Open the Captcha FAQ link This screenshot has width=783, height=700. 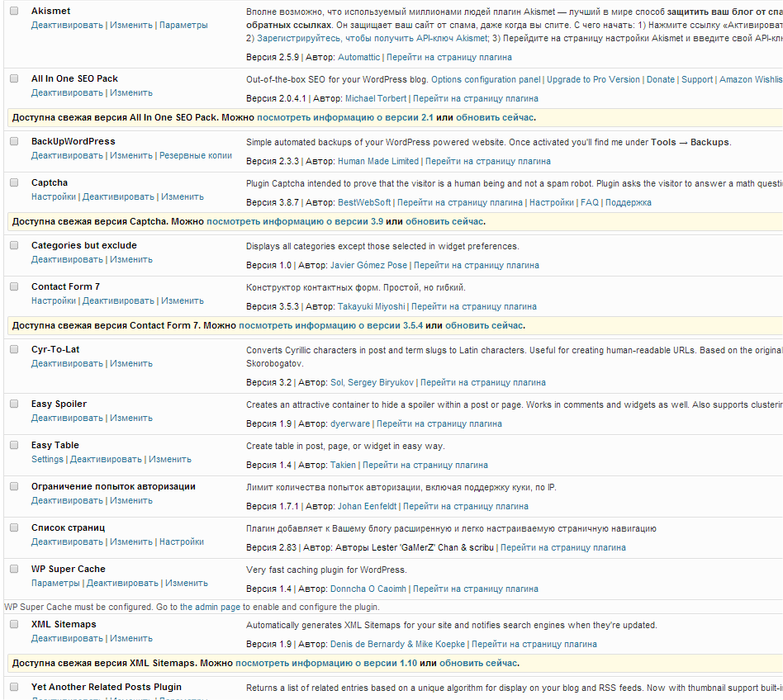[589, 203]
